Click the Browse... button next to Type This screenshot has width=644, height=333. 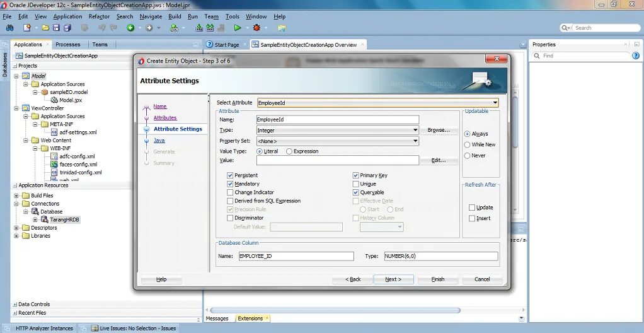click(x=439, y=130)
